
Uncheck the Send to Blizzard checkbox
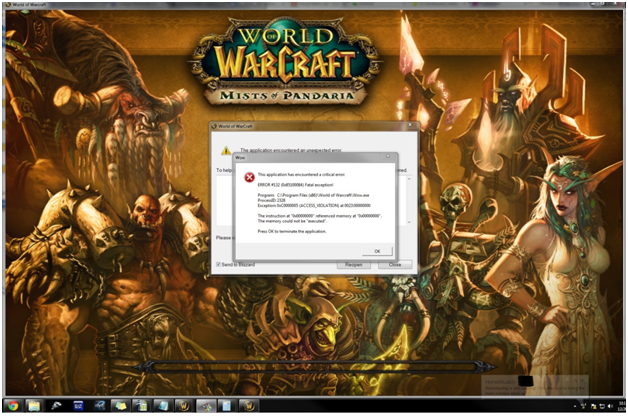pos(219,265)
